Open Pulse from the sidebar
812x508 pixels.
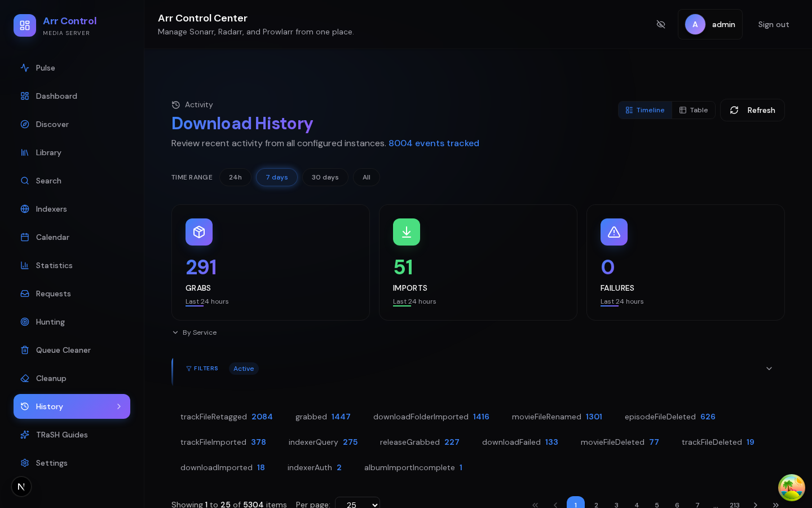tap(72, 68)
